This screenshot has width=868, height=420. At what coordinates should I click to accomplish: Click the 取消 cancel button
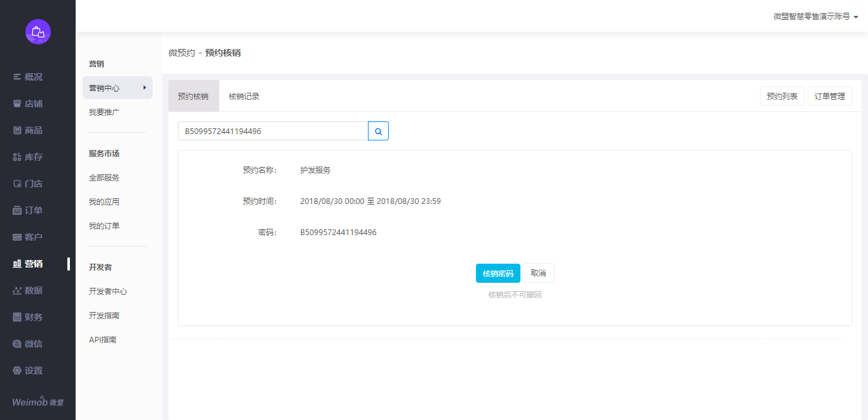pyautogui.click(x=538, y=273)
